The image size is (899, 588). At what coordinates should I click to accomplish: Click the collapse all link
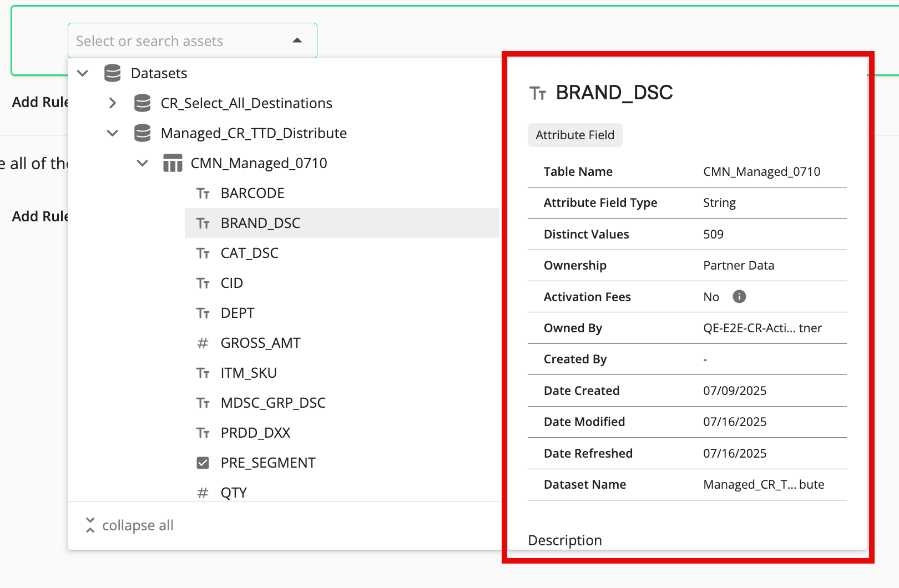(x=129, y=525)
